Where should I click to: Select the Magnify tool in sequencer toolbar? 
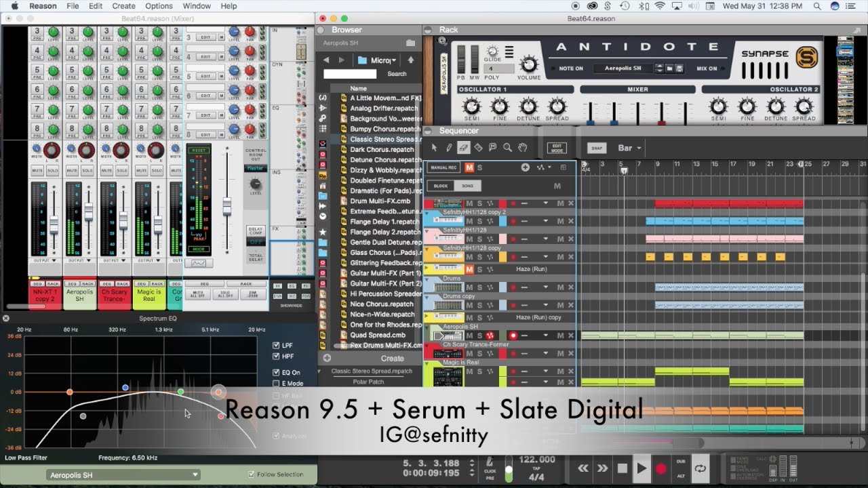click(508, 147)
